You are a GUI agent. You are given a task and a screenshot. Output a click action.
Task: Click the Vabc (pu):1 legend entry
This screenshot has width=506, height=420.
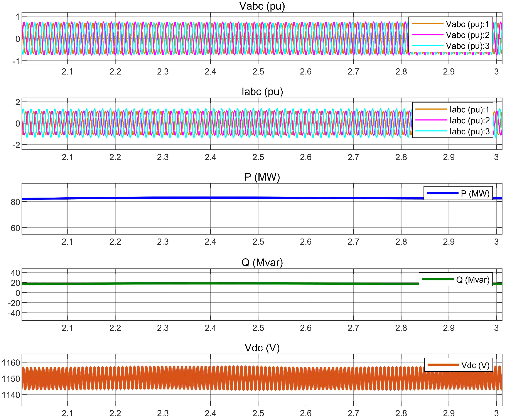tap(467, 24)
